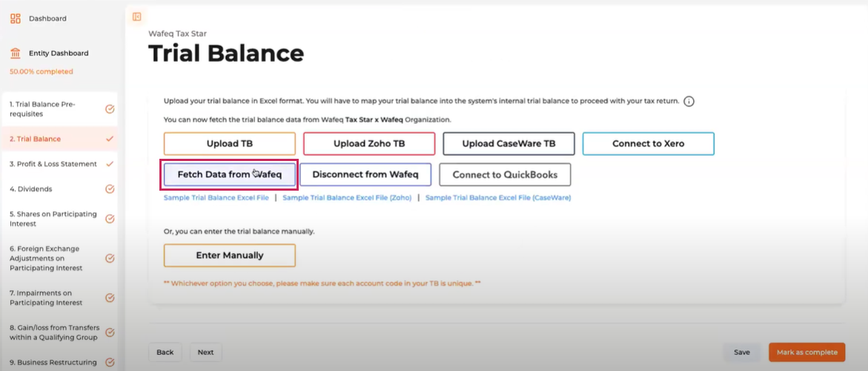
Task: Click the Entity Dashboard bank icon
Action: [x=15, y=53]
